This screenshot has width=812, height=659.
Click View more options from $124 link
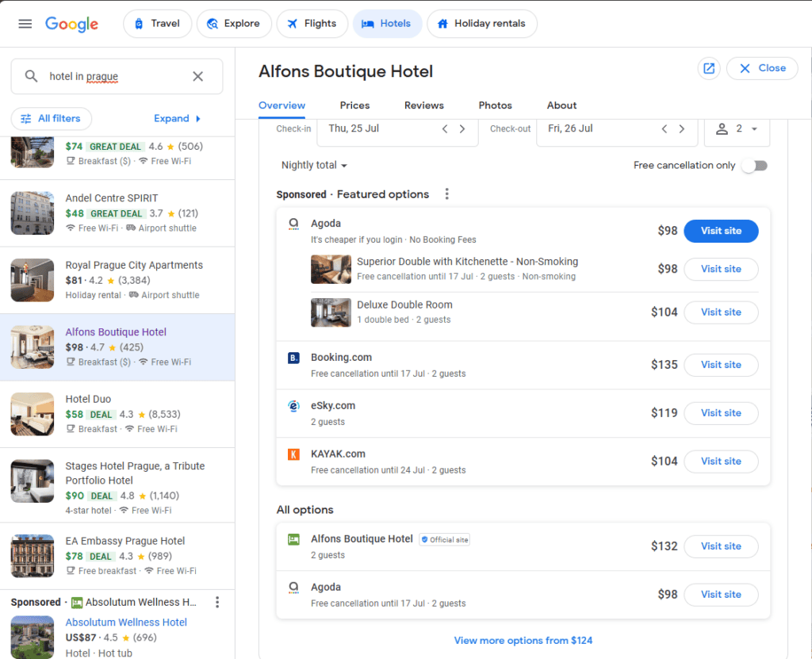(x=523, y=641)
